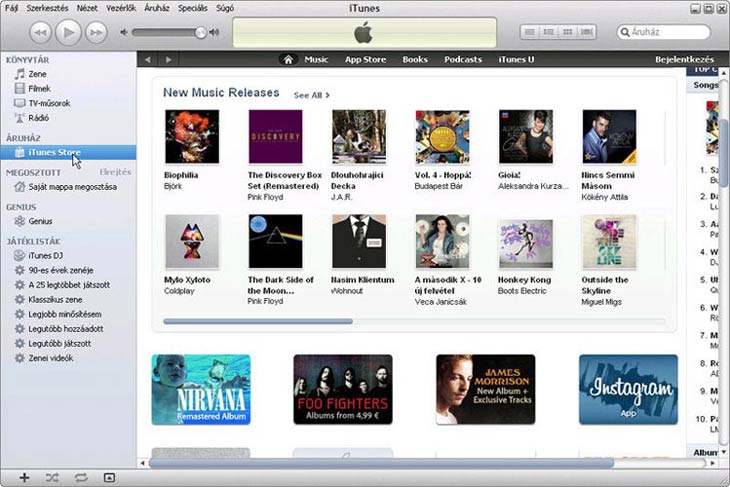Start playback with the Play button

(68, 32)
